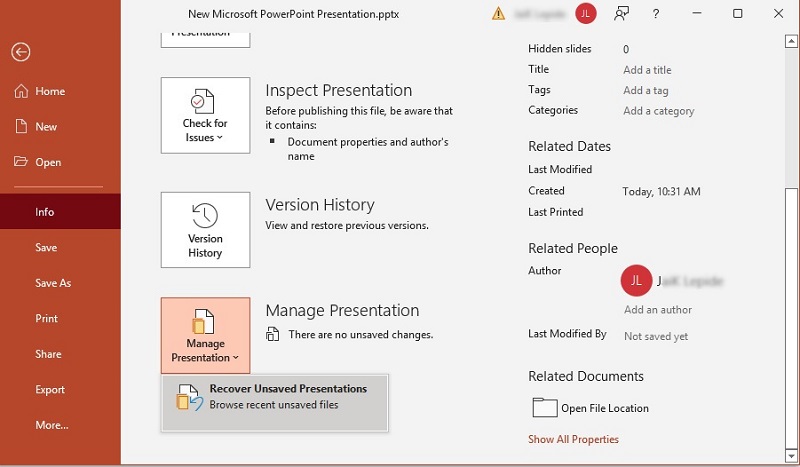Select the Info tab
Image resolution: width=800 pixels, height=467 pixels.
tap(60, 212)
